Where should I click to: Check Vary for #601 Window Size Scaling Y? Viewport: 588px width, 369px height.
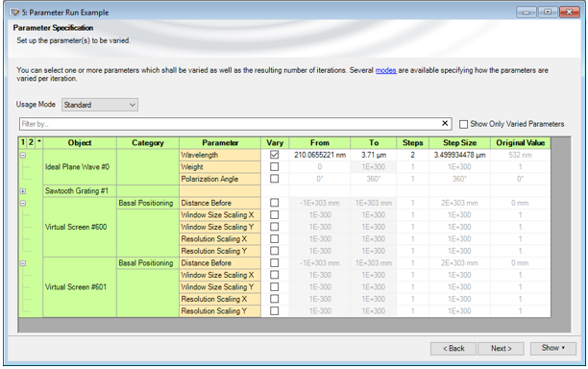275,286
